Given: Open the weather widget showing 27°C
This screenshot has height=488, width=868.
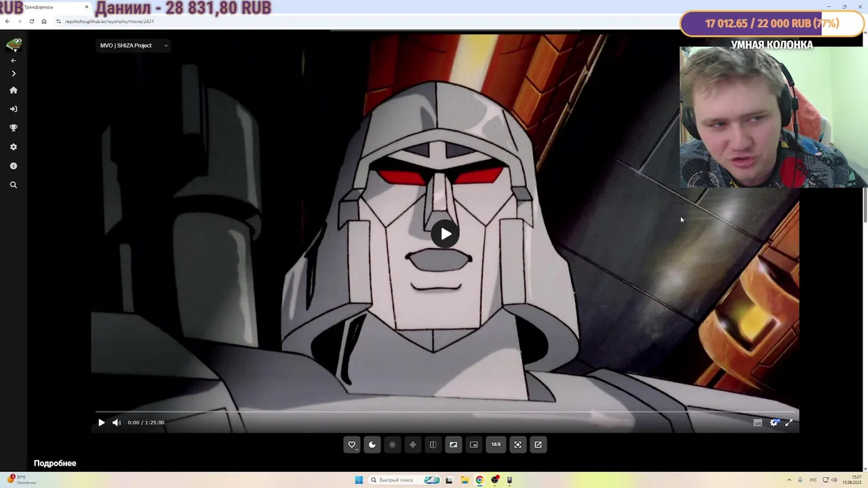Looking at the screenshot, I should tap(22, 480).
